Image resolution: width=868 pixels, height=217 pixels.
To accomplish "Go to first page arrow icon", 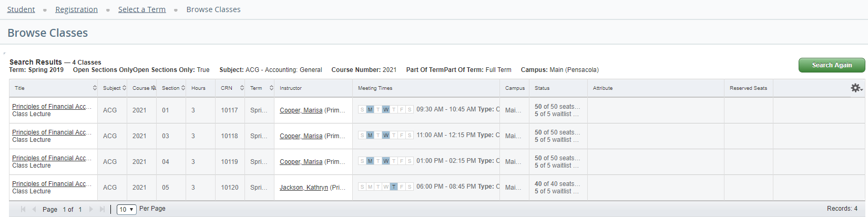I will [23, 209].
